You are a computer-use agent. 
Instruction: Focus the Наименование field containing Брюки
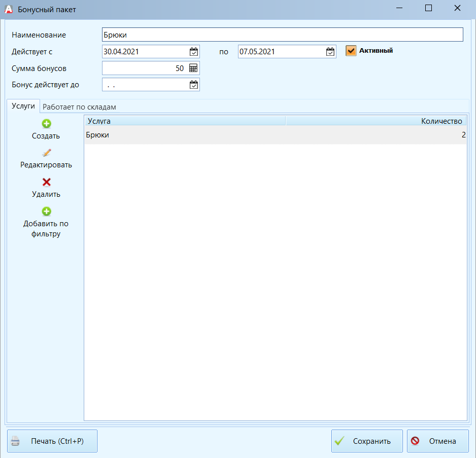[282, 34]
